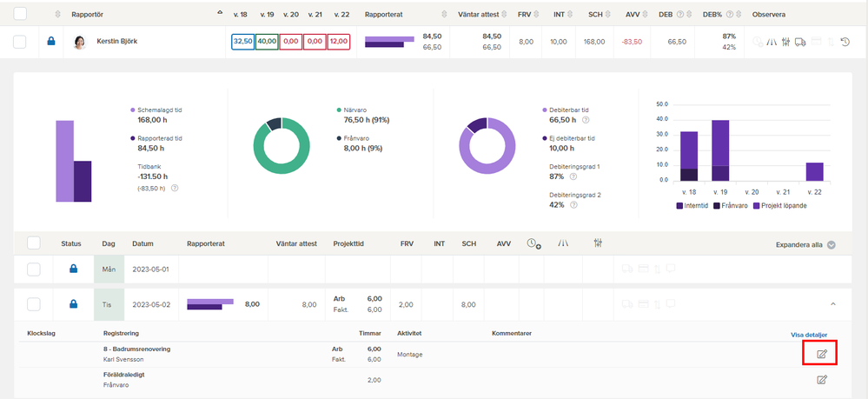Click the blue lock icon beside Kerstin Björk

(51, 41)
